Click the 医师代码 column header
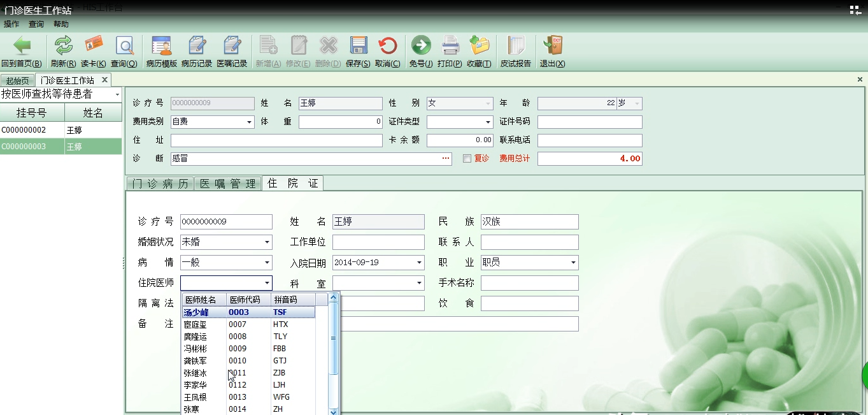The image size is (868, 415). coord(248,300)
